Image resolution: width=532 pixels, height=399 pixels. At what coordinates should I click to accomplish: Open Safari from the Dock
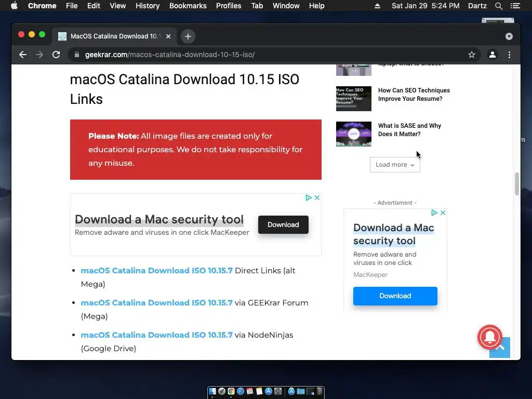click(241, 391)
